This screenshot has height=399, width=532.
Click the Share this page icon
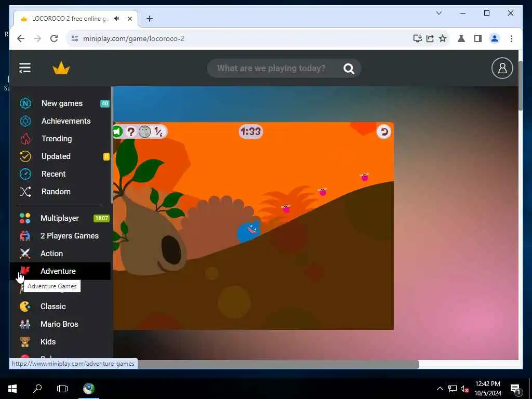pyautogui.click(x=430, y=38)
